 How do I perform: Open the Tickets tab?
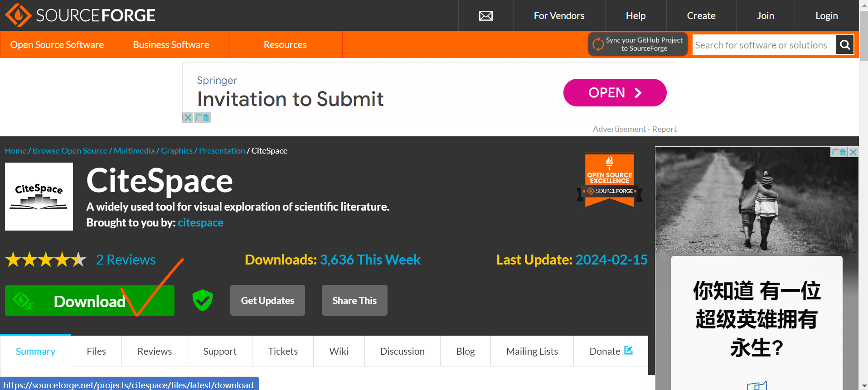(x=283, y=351)
